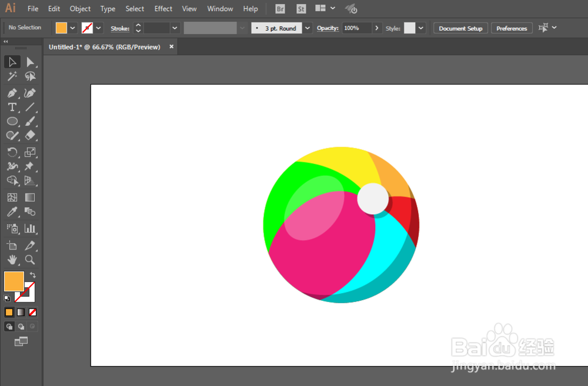Select the Hand tool

tap(12, 259)
